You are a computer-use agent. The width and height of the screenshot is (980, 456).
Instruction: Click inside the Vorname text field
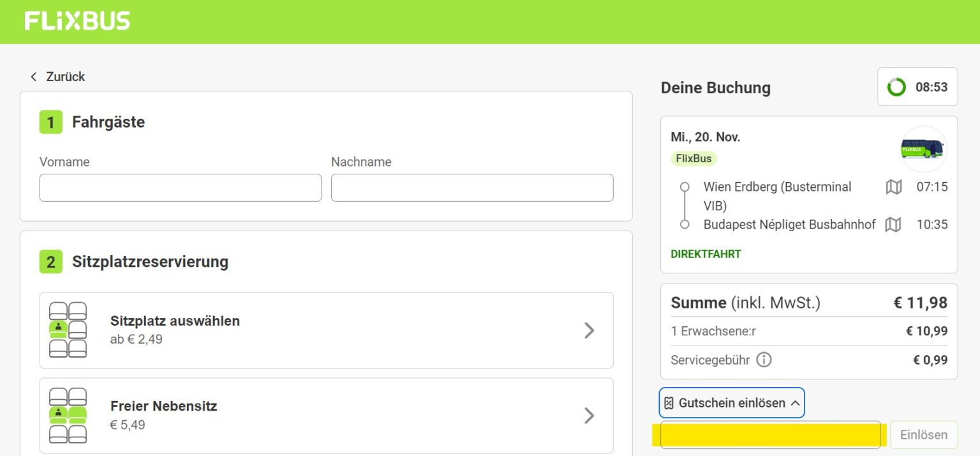[180, 187]
